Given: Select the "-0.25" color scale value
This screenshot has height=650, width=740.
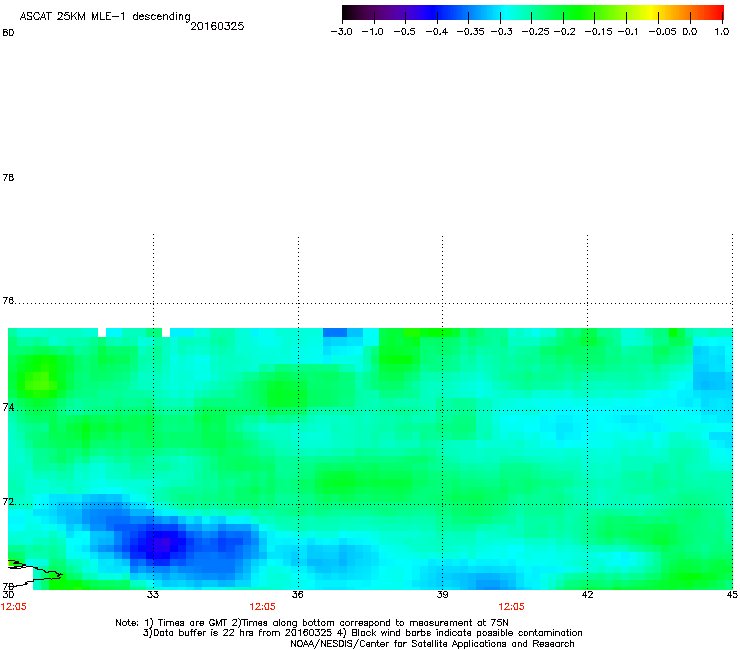Looking at the screenshot, I should pos(536,32).
